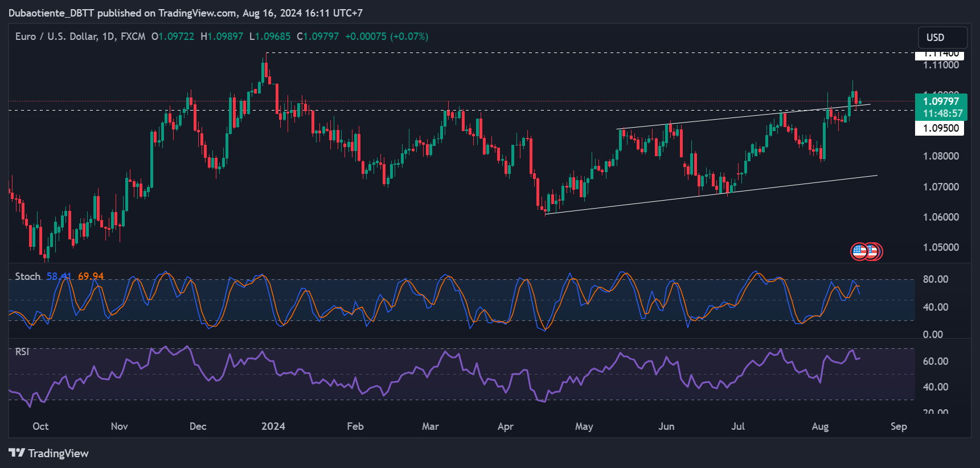Click the open value O1.09722
The width and height of the screenshot is (980, 468).
pos(173,36)
